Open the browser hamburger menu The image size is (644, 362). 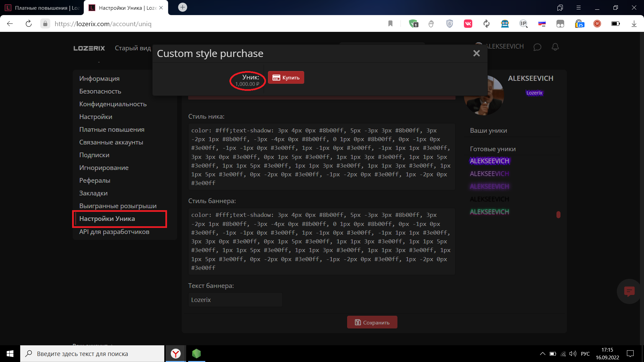click(579, 8)
